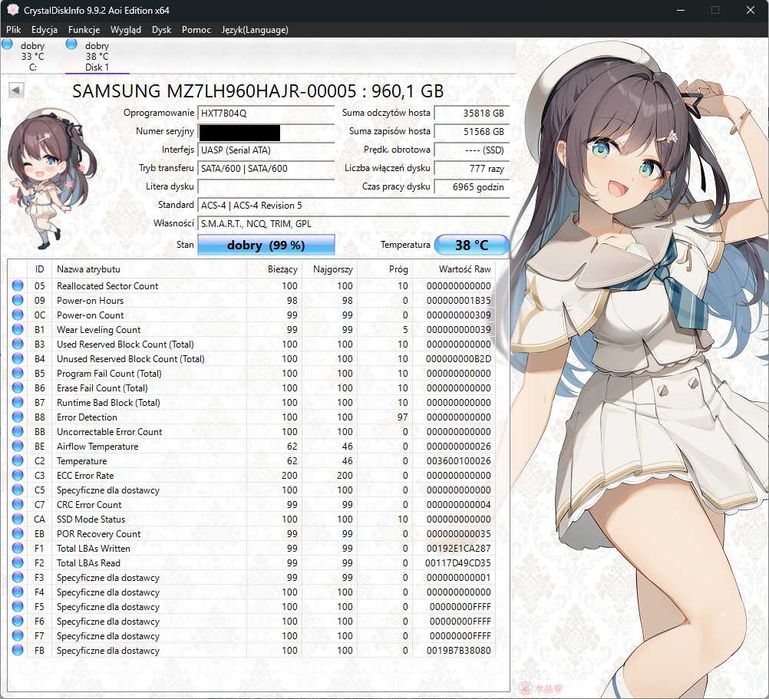769x699 pixels.
Task: Click status icon of Used Reserved Block Count
Action: tap(18, 344)
